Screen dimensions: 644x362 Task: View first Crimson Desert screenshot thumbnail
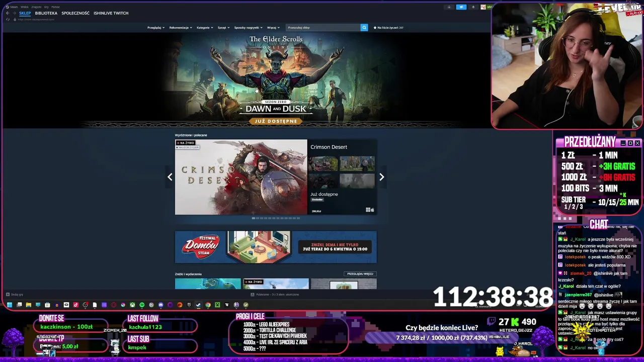point(324,164)
